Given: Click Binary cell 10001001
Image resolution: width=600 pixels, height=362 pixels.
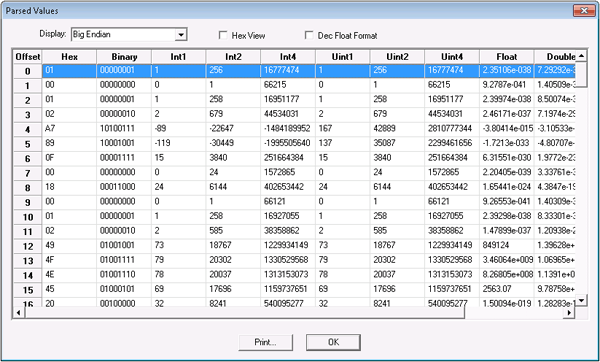Looking at the screenshot, I should [124, 143].
